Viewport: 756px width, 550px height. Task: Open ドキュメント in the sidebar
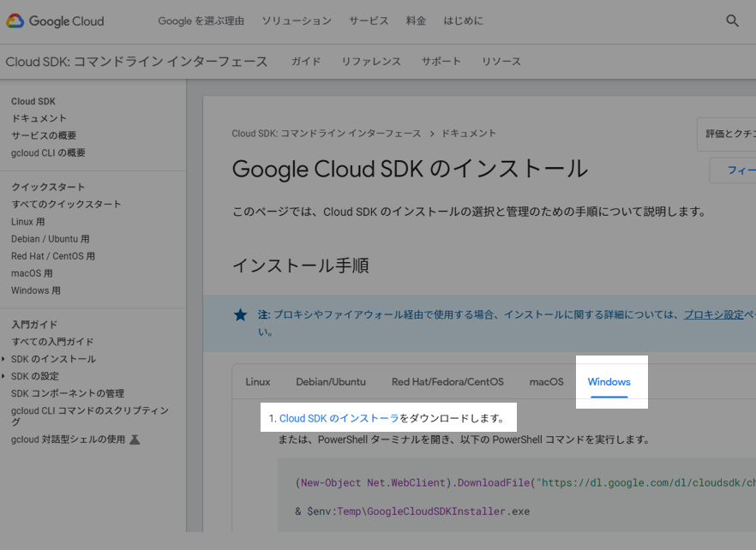(x=39, y=118)
